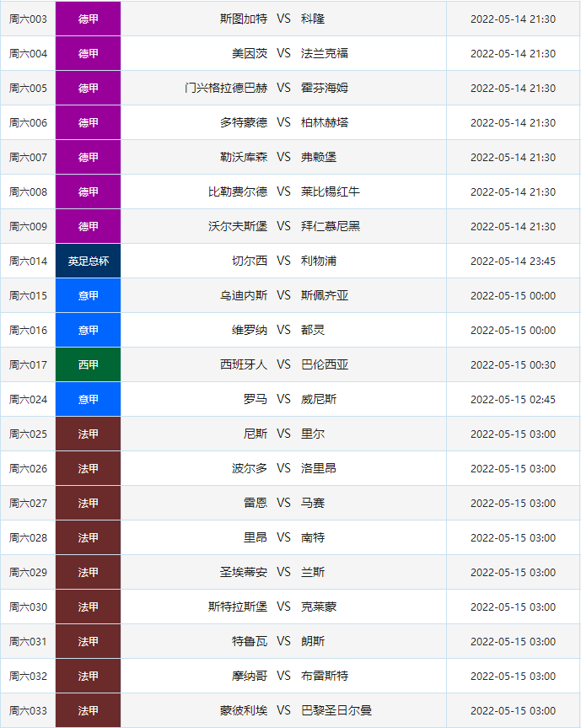Image resolution: width=581 pixels, height=728 pixels.
Task: Click the 法甲 tag for 周六025
Action: (89, 434)
